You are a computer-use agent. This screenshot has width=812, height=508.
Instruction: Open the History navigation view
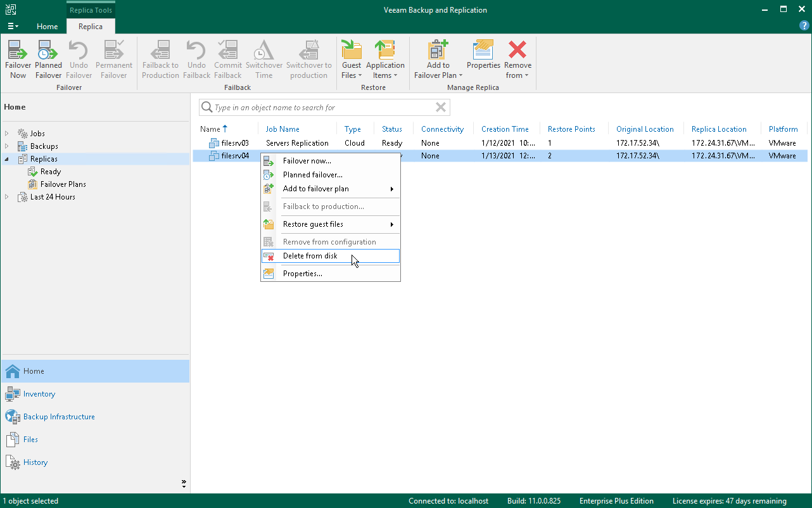(95, 462)
